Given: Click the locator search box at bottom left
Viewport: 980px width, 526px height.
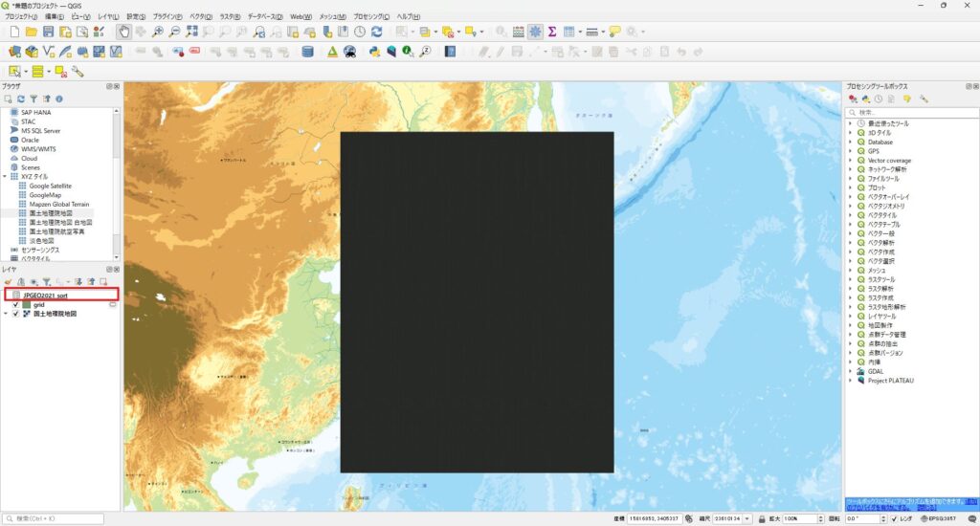Looking at the screenshot, I should [54, 518].
